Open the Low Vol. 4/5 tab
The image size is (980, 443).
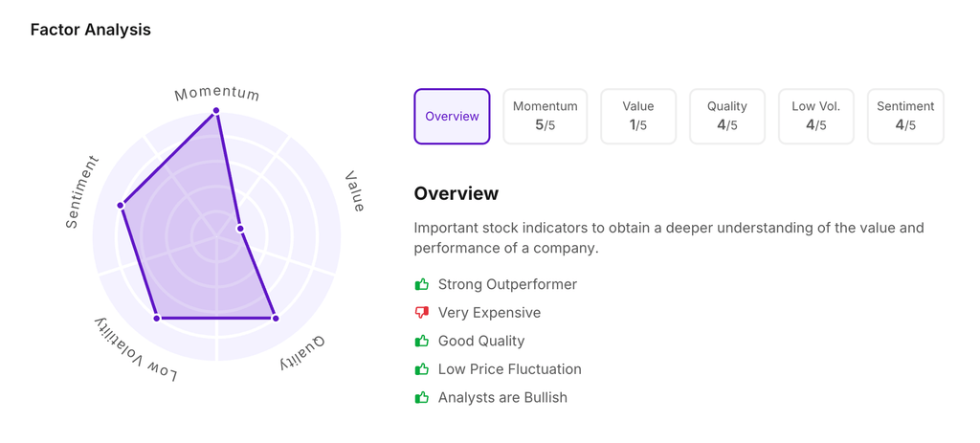(816, 117)
